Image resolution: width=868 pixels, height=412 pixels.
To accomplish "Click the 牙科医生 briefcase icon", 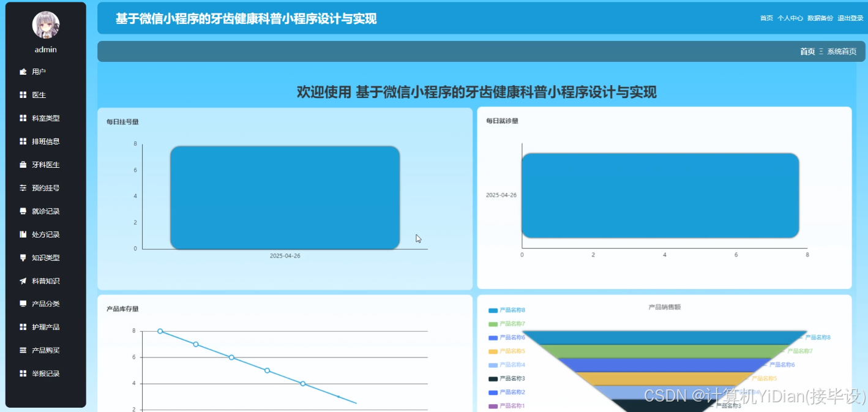I will click(23, 165).
